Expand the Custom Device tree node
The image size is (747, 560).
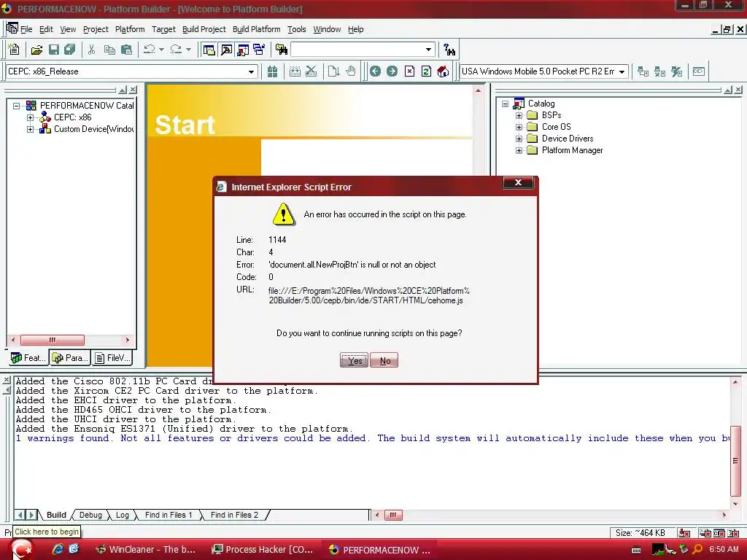[x=30, y=129]
